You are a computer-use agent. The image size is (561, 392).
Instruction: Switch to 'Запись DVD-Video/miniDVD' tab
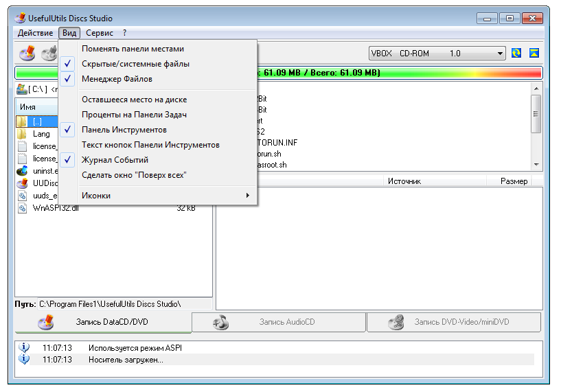click(454, 322)
